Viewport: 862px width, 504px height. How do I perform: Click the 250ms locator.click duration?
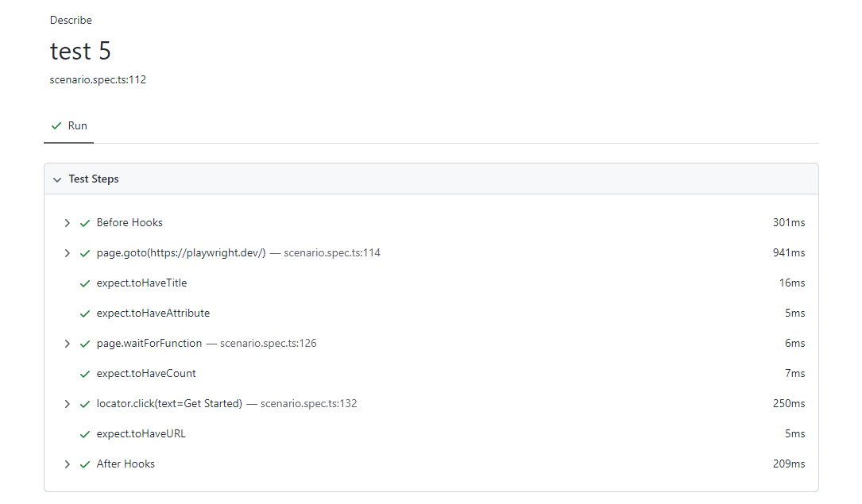(x=789, y=403)
